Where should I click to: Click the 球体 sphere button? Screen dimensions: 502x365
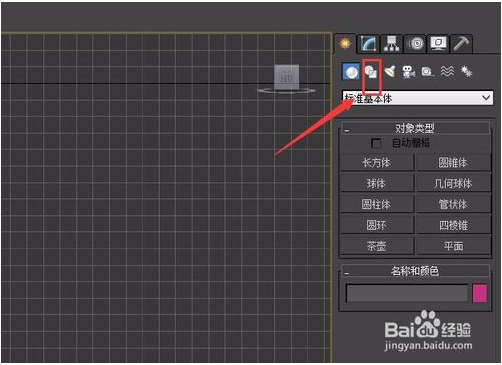point(377,183)
